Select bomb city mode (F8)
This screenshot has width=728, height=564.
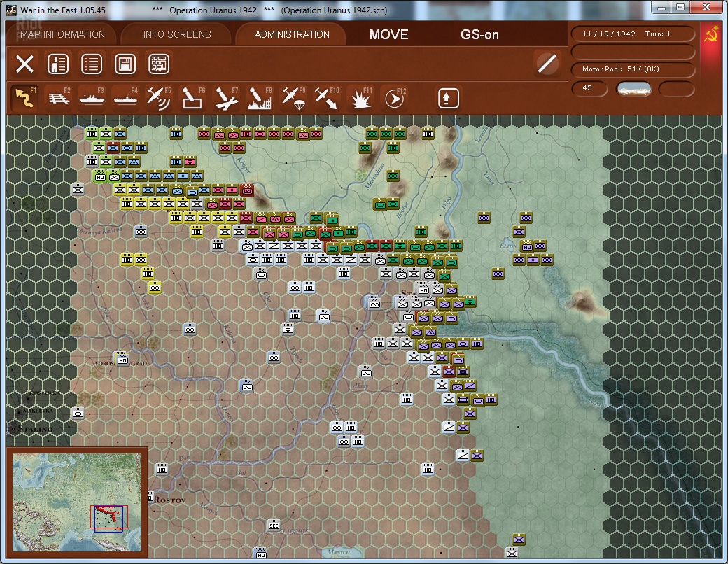click(260, 98)
